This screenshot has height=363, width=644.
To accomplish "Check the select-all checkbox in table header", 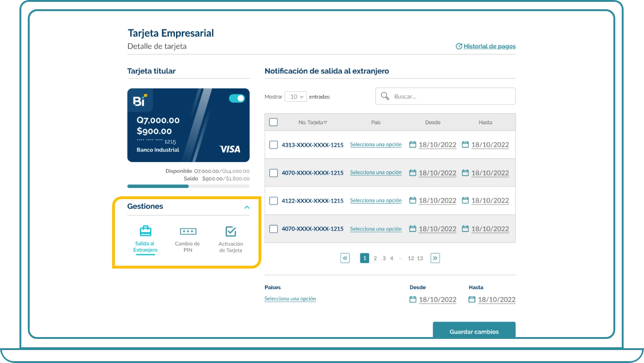I will (x=273, y=122).
